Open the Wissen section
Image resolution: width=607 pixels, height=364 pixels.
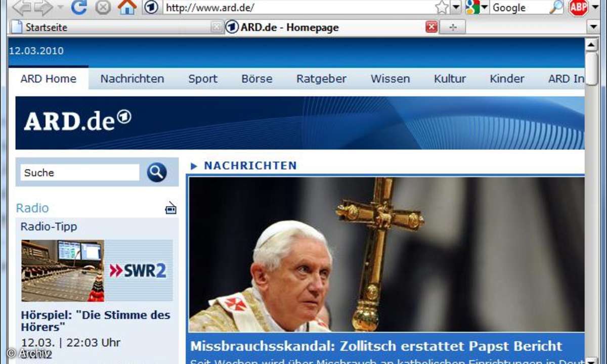pyautogui.click(x=391, y=79)
